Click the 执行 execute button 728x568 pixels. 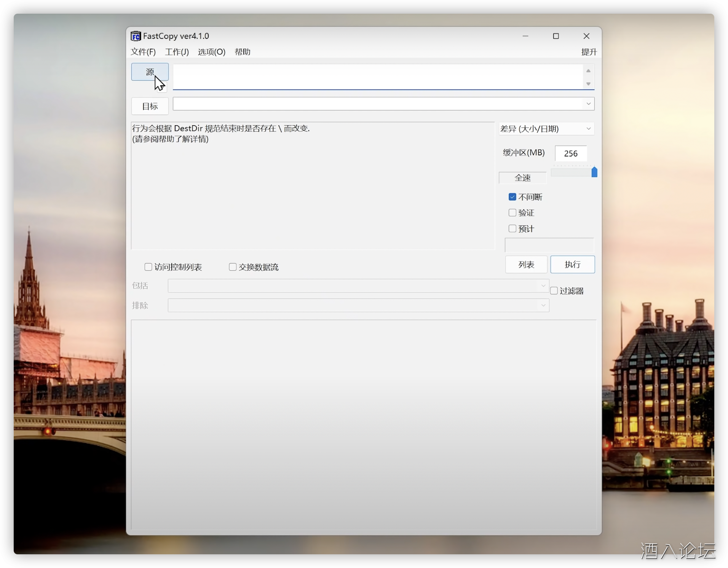coord(572,265)
